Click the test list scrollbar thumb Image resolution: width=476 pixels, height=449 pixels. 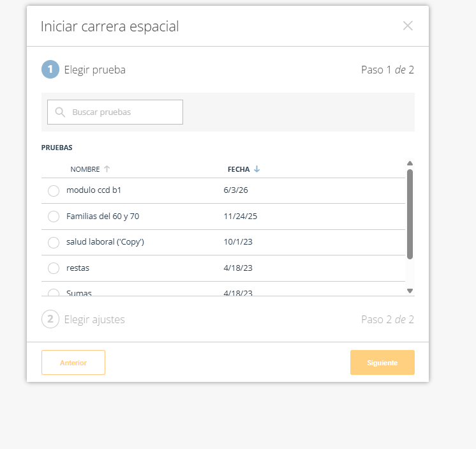point(410,214)
